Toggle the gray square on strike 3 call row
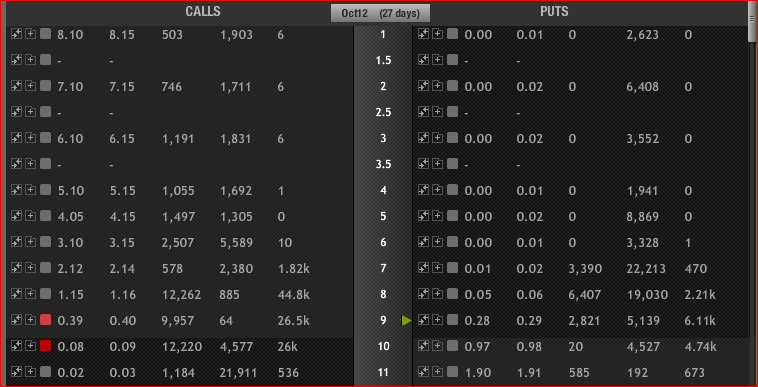Image resolution: width=758 pixels, height=387 pixels. click(x=45, y=138)
